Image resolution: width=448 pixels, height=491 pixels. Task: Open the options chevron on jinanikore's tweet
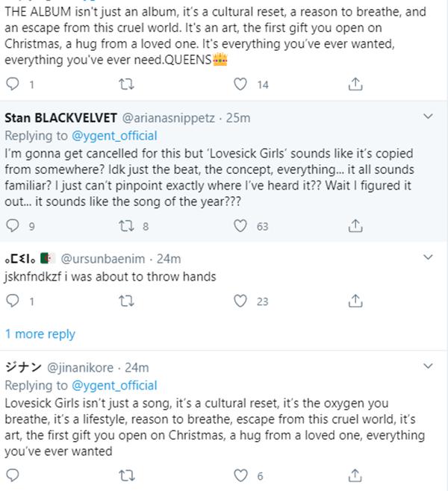[428, 367]
